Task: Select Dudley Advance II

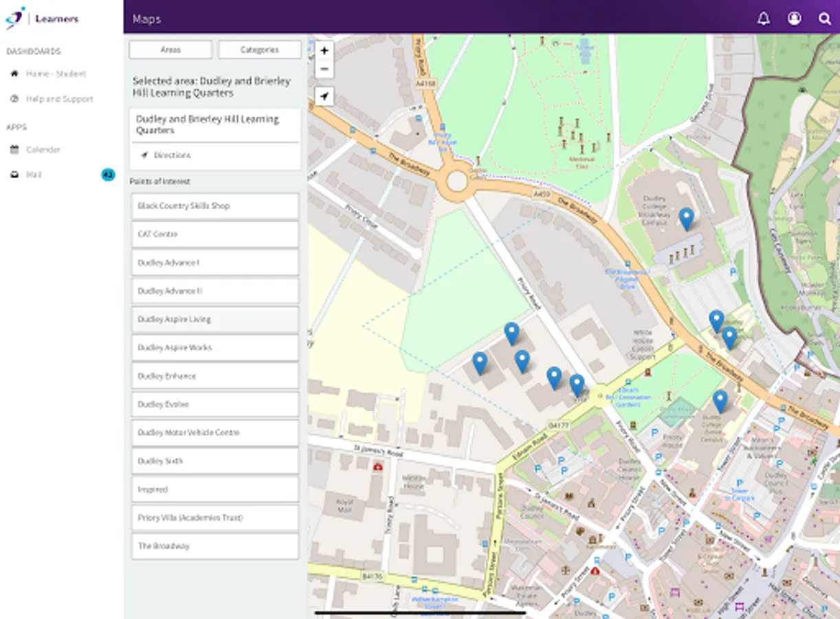Action: [215, 291]
